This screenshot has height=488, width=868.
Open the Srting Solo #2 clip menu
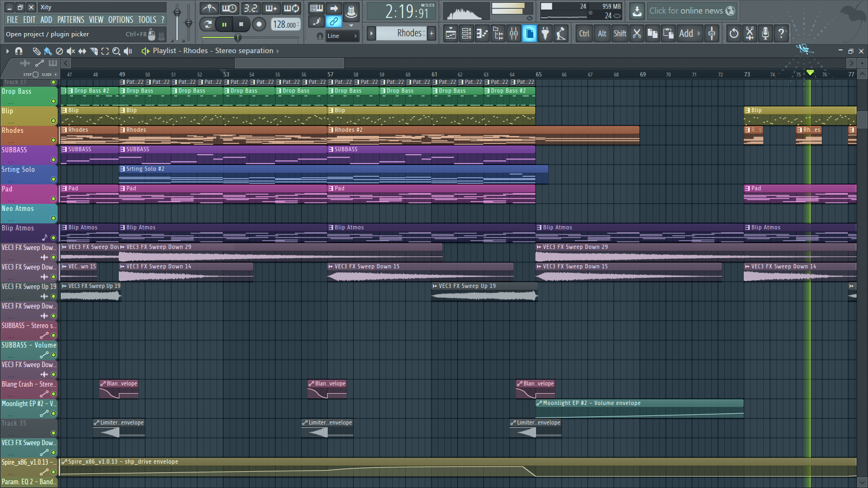[x=123, y=169]
